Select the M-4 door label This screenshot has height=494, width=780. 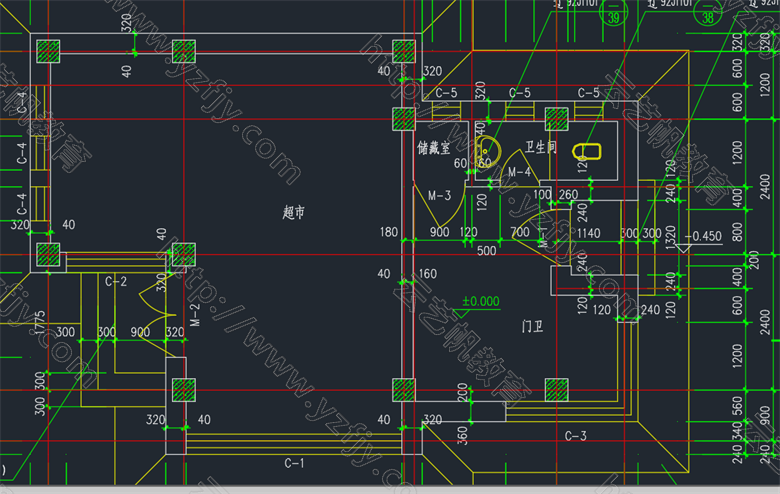(x=519, y=172)
